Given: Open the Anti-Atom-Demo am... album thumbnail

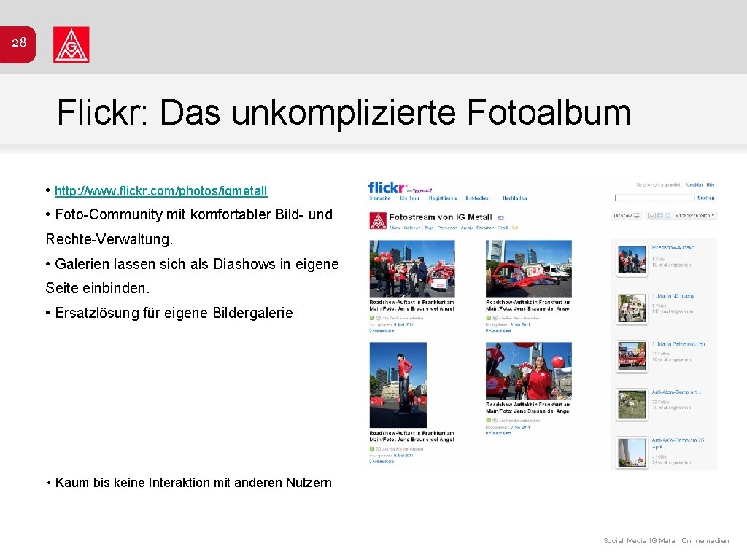Looking at the screenshot, I should coord(632,405).
